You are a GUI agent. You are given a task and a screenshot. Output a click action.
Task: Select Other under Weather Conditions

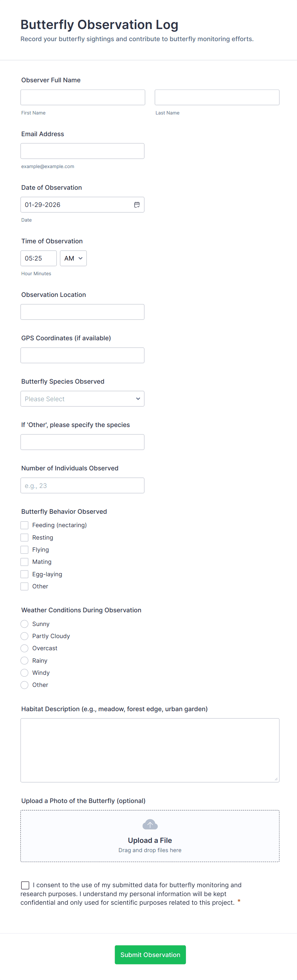click(x=24, y=684)
